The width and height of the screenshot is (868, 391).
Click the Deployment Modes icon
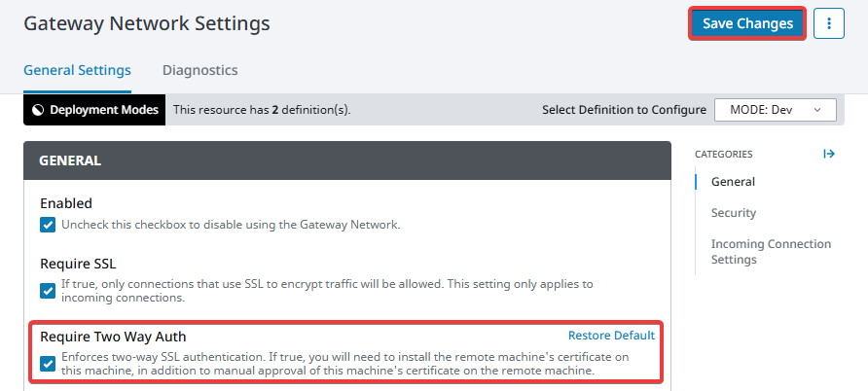click(x=38, y=110)
